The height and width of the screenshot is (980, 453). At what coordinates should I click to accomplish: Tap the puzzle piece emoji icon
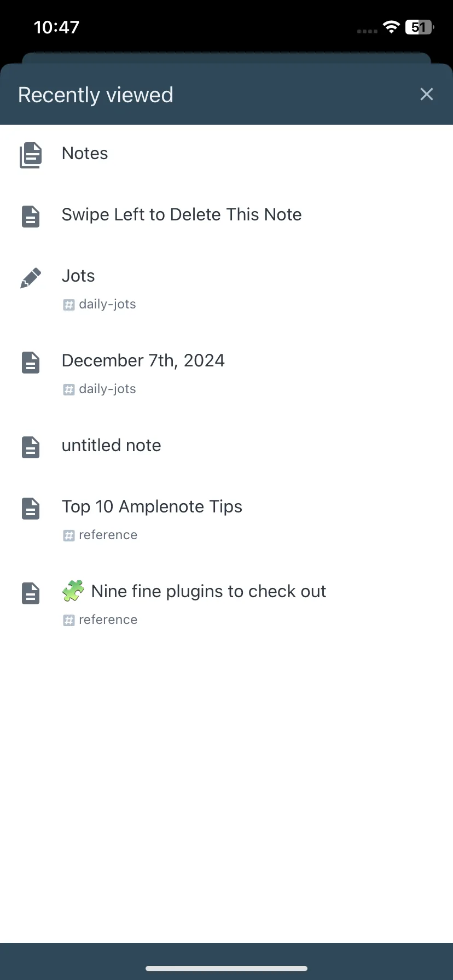point(73,591)
